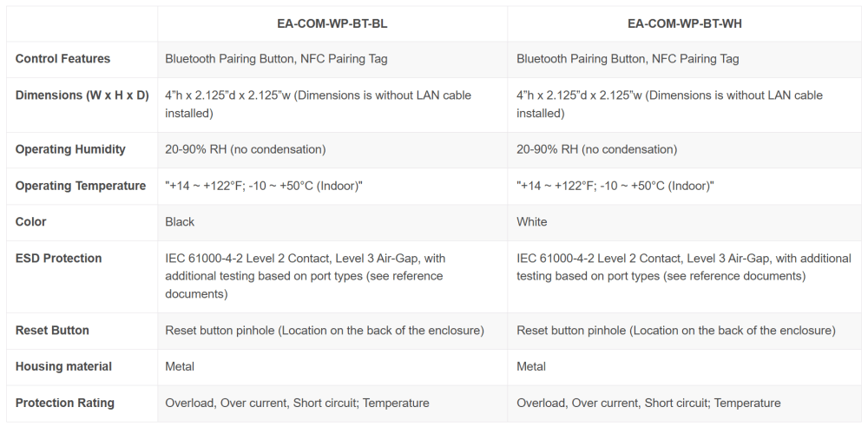868x427 pixels.
Task: Click the ESD Protection row label
Action: click(59, 258)
